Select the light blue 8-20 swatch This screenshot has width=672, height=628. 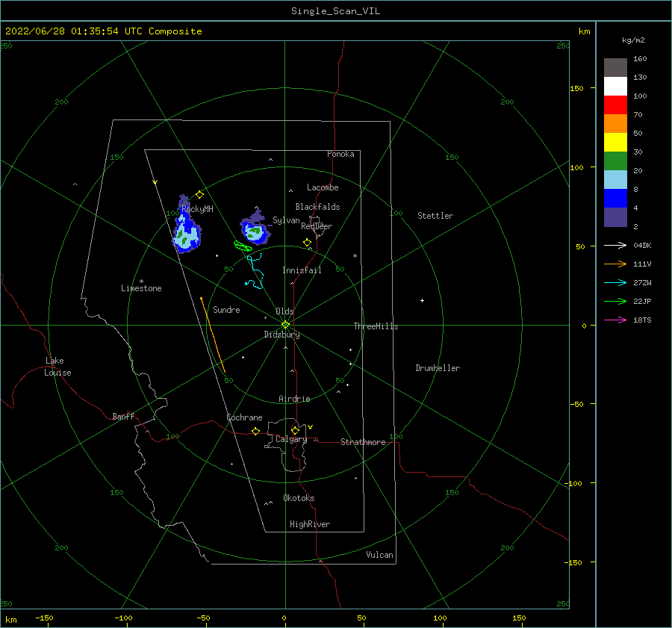tap(615, 180)
